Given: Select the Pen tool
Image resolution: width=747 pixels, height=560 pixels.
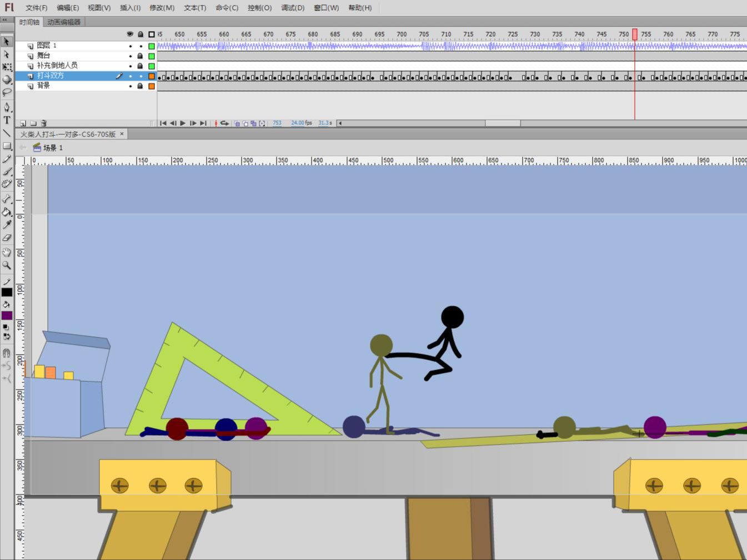Looking at the screenshot, I should (7, 107).
